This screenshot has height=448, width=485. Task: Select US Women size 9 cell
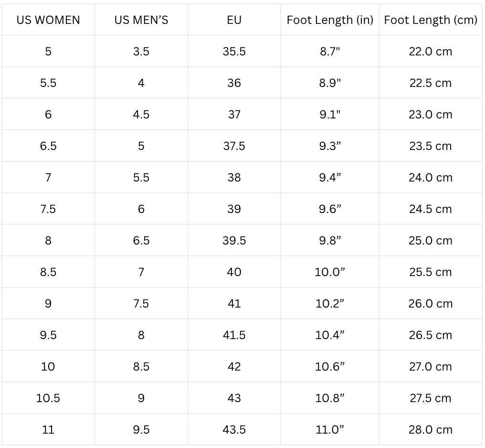48,304
